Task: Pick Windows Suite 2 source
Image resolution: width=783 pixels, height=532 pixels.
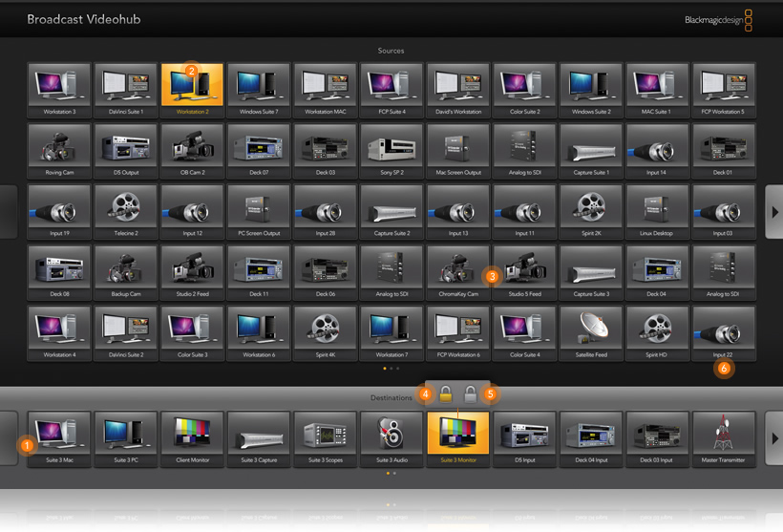Action: 591,90
